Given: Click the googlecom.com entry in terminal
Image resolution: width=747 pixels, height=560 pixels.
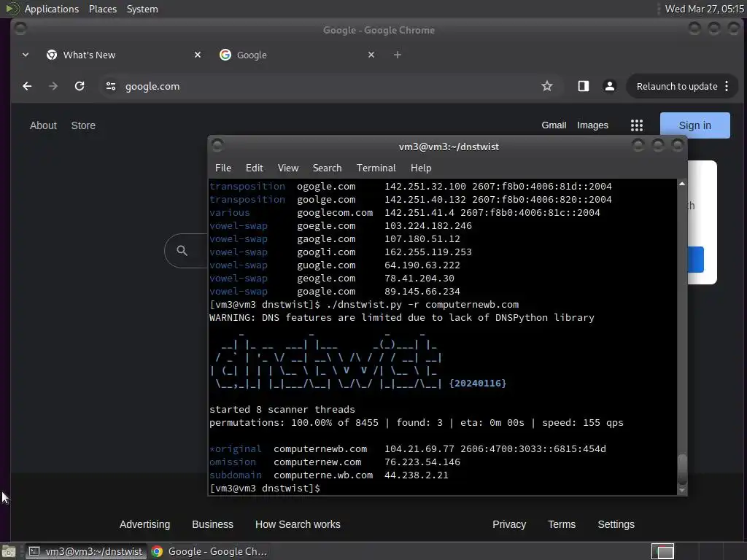Looking at the screenshot, I should pyautogui.click(x=335, y=212).
